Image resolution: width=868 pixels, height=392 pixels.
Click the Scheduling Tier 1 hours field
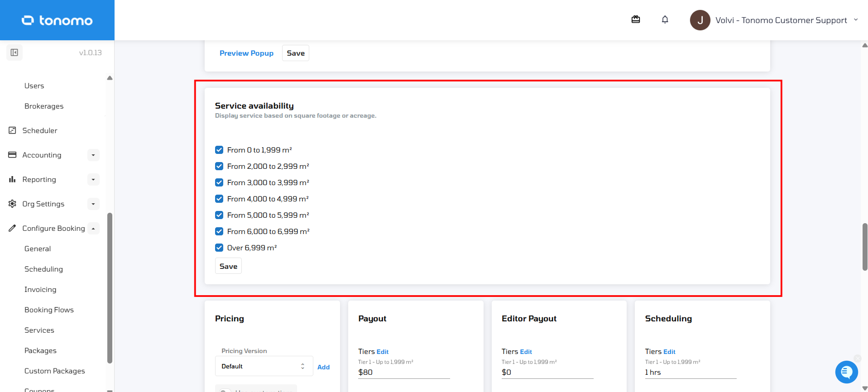pyautogui.click(x=691, y=372)
